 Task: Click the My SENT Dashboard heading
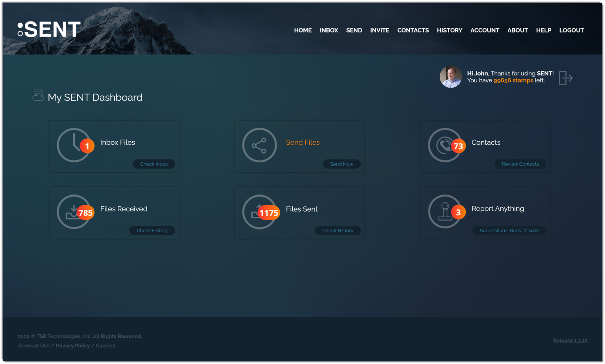pos(95,97)
